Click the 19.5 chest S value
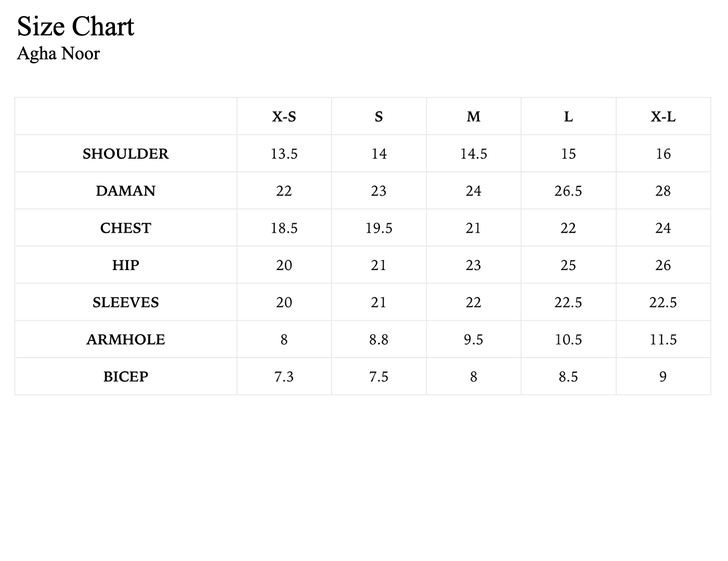 coord(379,228)
